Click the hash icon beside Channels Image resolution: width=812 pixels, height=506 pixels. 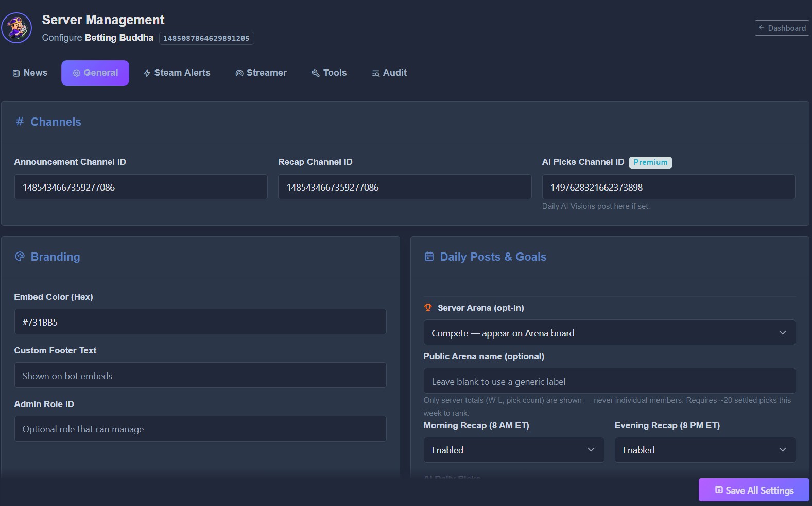[20, 122]
